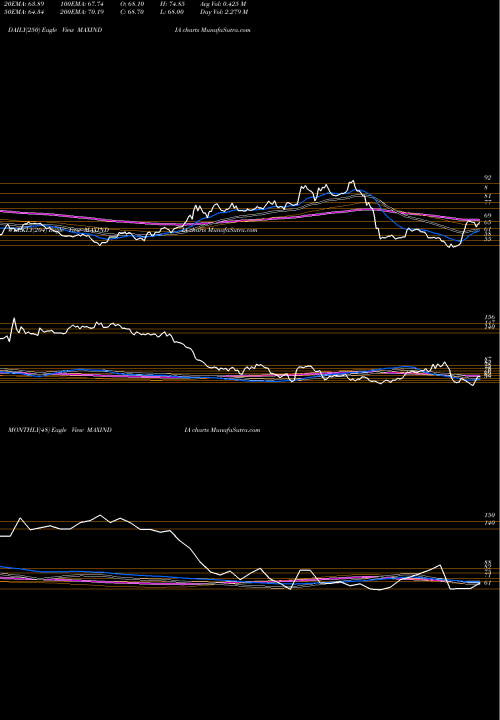Click the 150 price label on the monthly axis
The height and width of the screenshot is (720, 500).
coord(489,516)
